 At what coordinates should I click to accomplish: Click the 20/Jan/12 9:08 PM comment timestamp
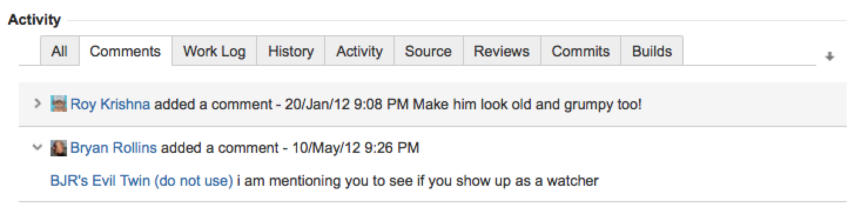(x=346, y=105)
